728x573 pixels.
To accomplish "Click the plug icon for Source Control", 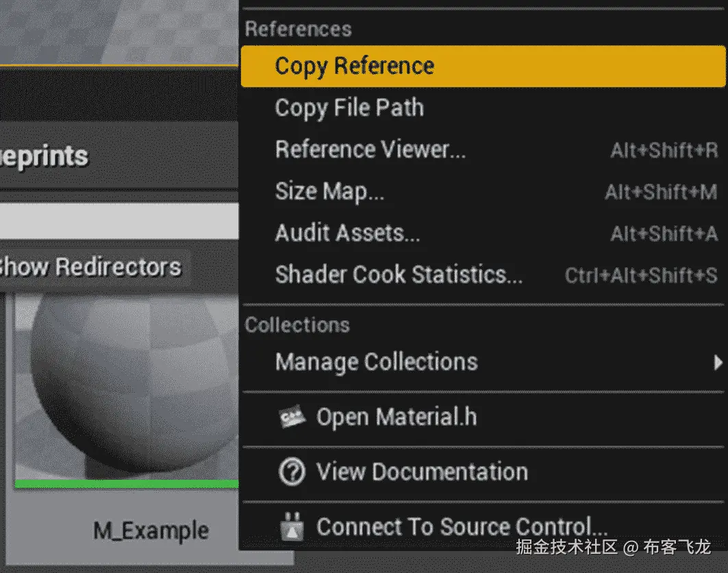I will [x=292, y=527].
